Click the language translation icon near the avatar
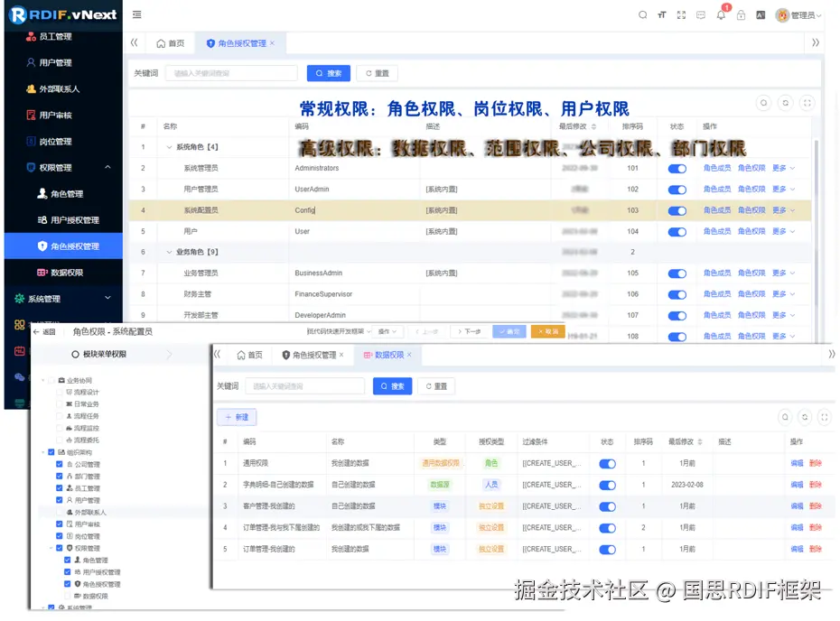Viewport: 840px width, 621px height. 760,14
